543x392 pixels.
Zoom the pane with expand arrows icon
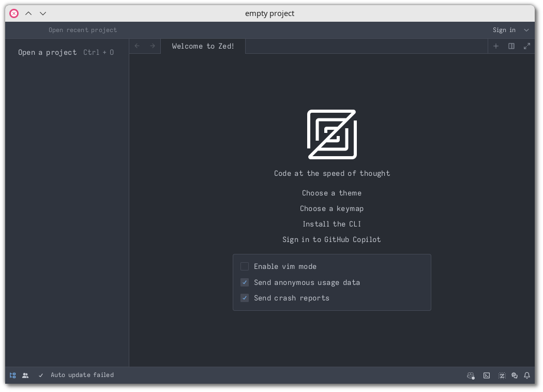(x=527, y=46)
